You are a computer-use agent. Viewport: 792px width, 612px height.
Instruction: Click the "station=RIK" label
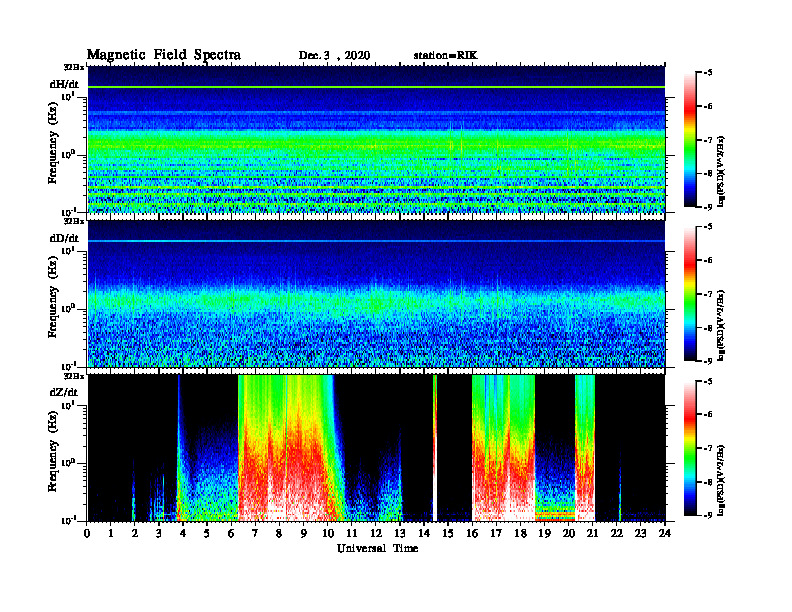[445, 56]
